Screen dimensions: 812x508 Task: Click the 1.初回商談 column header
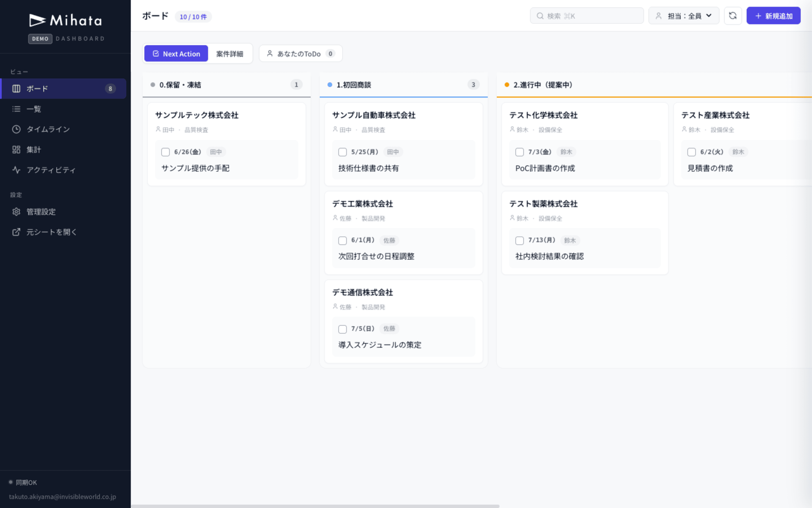pos(404,85)
